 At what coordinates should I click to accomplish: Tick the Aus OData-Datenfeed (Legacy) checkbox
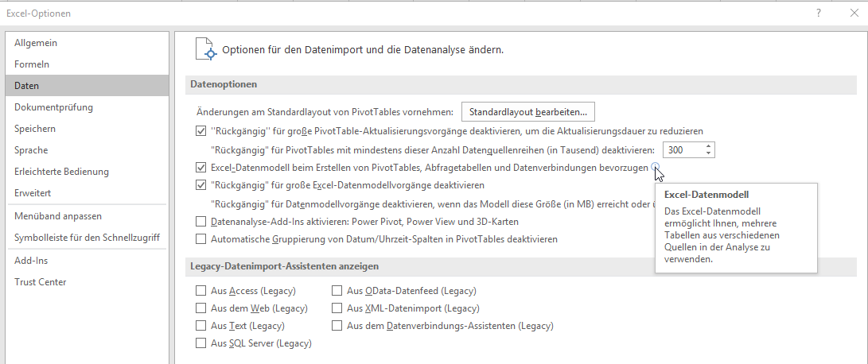[x=337, y=291]
